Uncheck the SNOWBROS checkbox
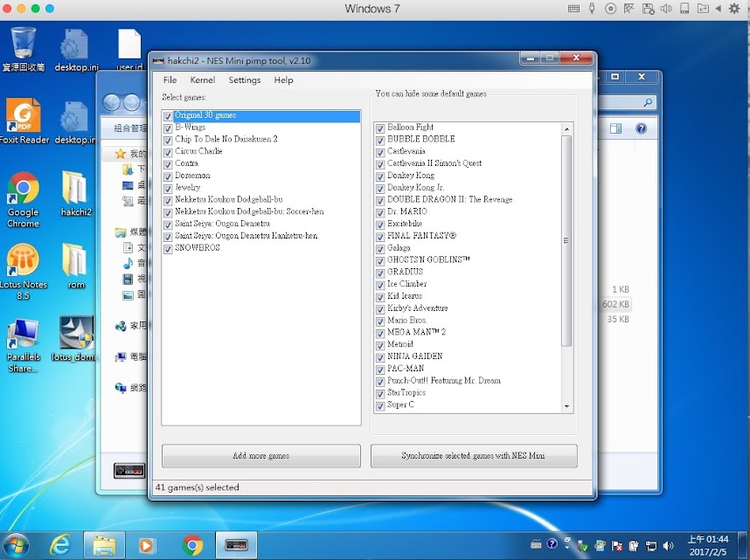This screenshot has width=750, height=560. 168,249
